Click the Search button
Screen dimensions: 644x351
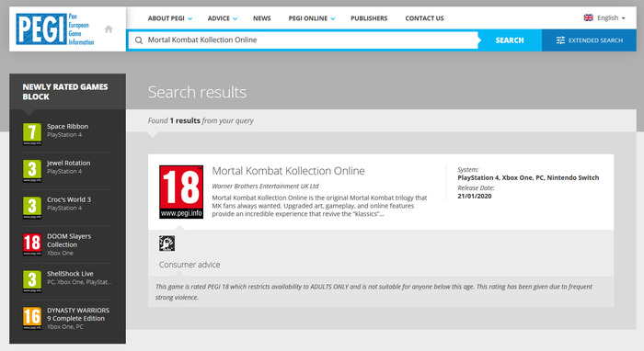pyautogui.click(x=510, y=40)
